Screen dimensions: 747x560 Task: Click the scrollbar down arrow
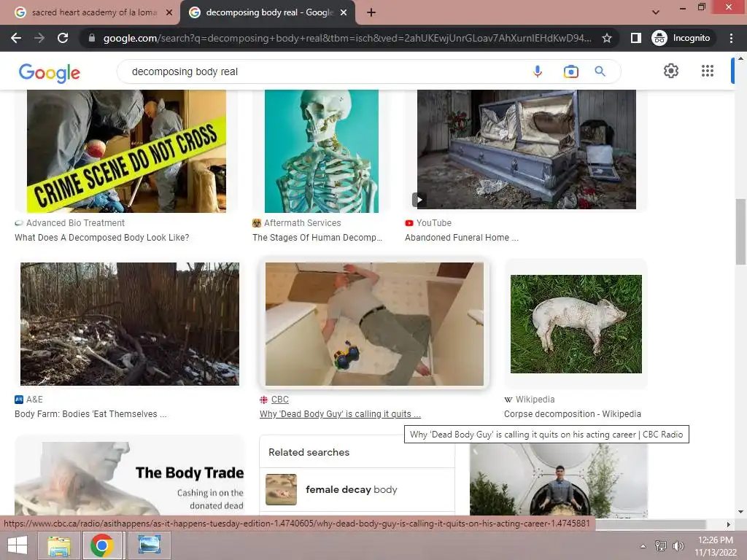click(x=740, y=512)
